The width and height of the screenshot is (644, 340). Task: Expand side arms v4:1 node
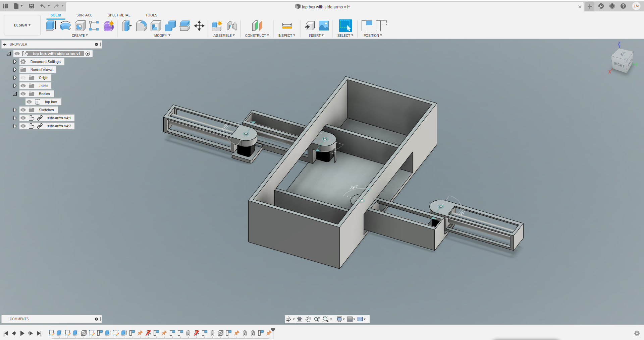pos(15,118)
